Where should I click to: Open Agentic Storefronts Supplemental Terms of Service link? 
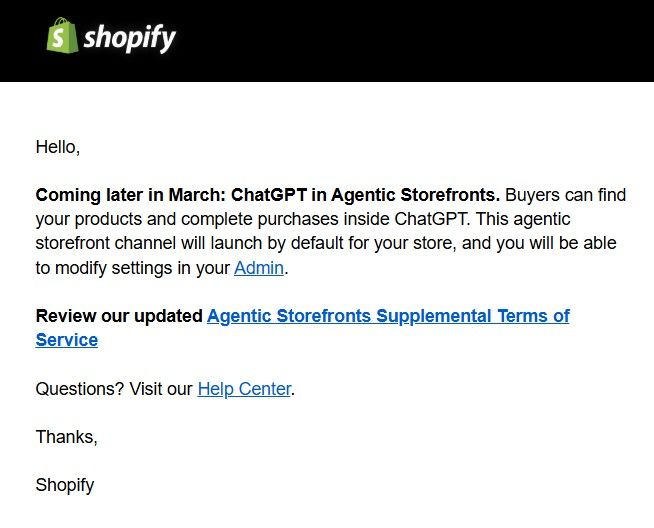tap(388, 316)
